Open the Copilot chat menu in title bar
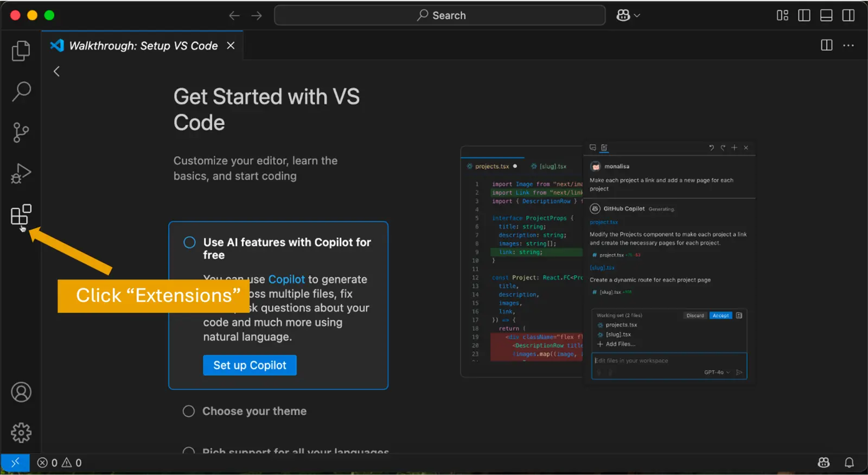Viewport: 868px width, 475px height. (628, 16)
